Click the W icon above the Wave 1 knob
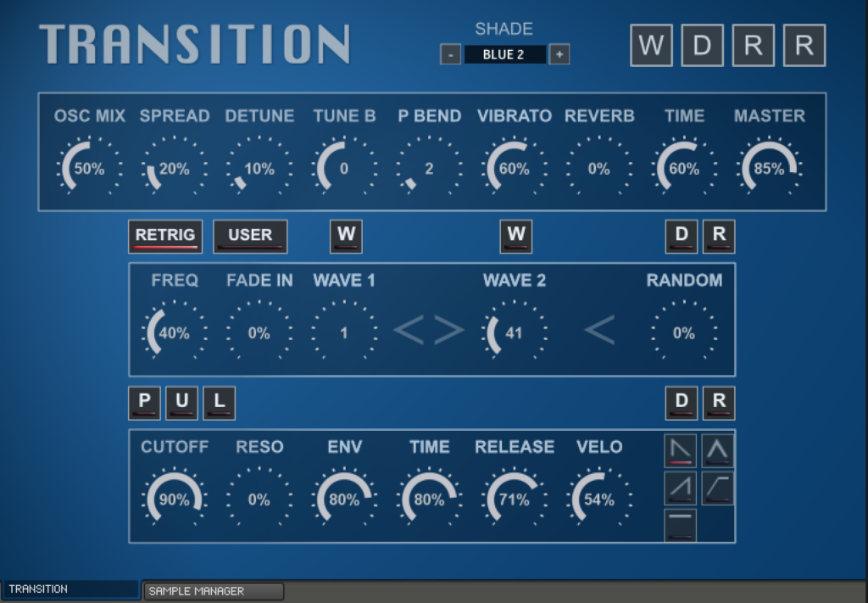Viewport: 868px width, 603px height. (346, 236)
